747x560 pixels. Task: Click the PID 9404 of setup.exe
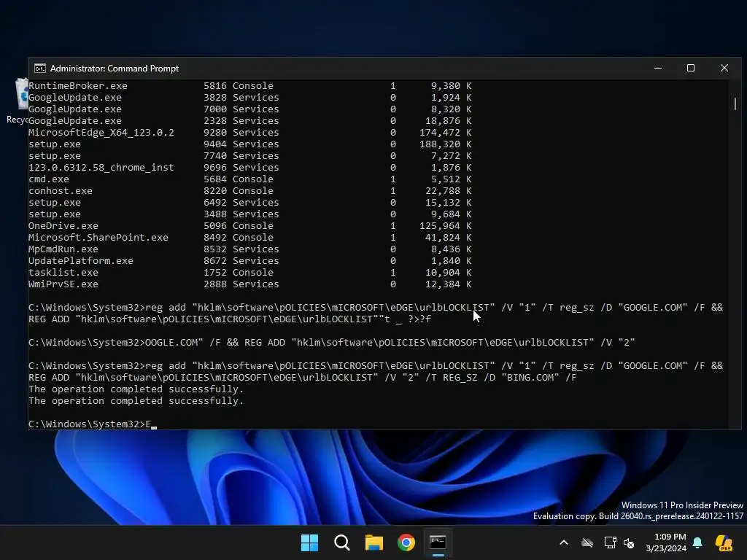tap(215, 144)
